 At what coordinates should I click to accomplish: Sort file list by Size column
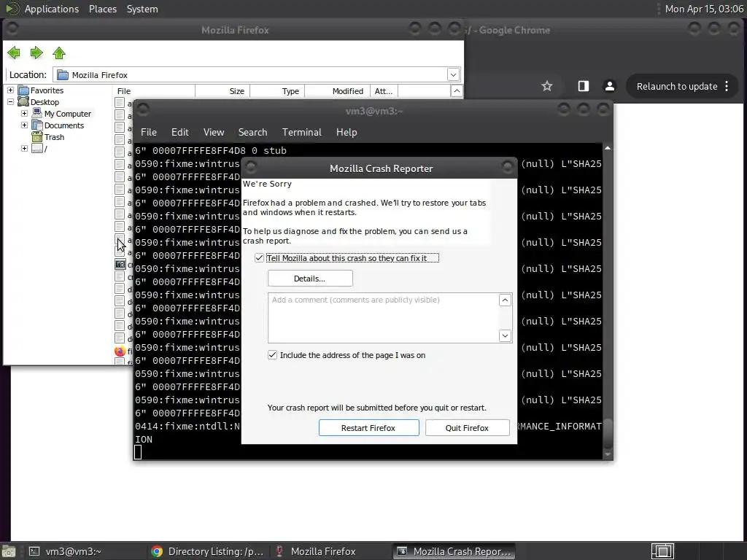(222, 91)
